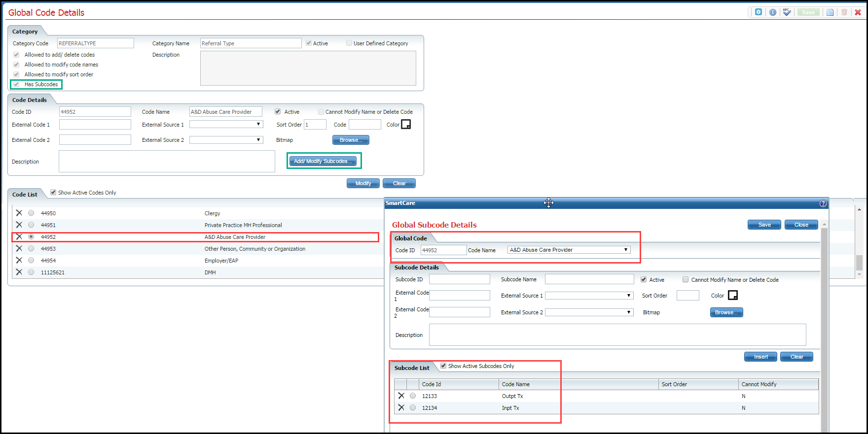Screen dimensions: 868x434
Task: Select the Subcode Details tab
Action: (416, 267)
